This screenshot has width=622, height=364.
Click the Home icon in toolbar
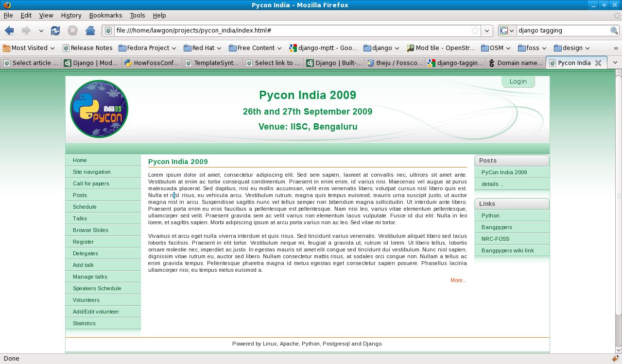point(90,31)
